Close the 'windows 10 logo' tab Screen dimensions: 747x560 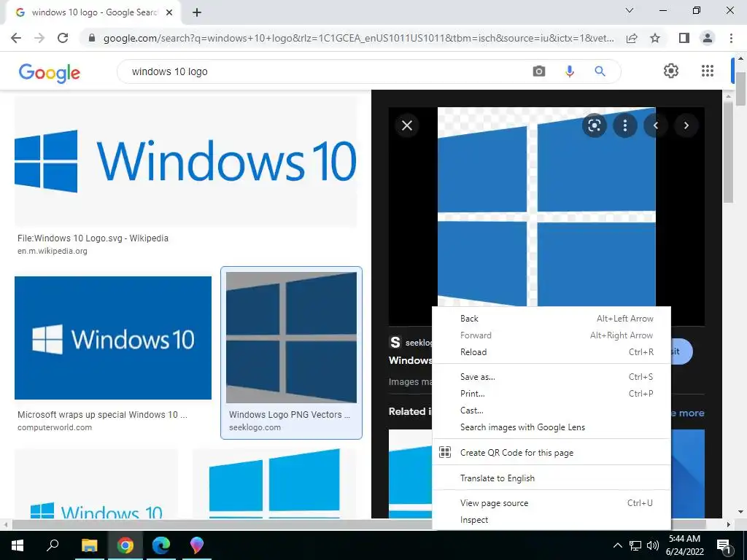point(169,12)
